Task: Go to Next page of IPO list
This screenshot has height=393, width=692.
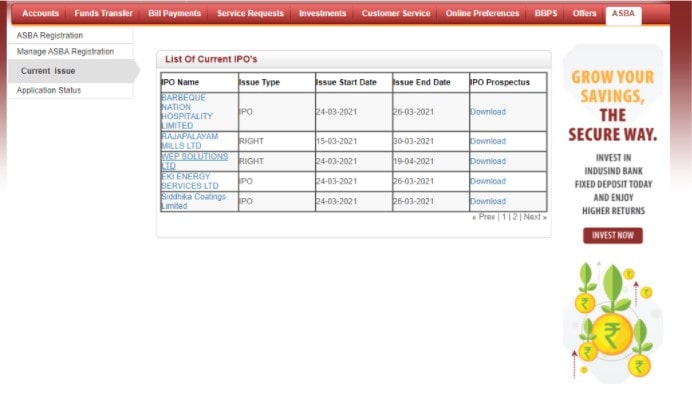Action: [535, 217]
